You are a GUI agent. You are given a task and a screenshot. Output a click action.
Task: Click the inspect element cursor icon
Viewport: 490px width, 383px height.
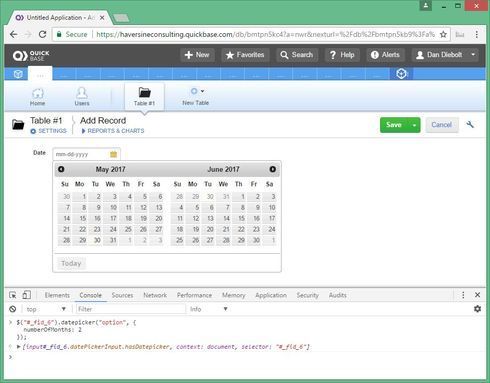tap(13, 295)
